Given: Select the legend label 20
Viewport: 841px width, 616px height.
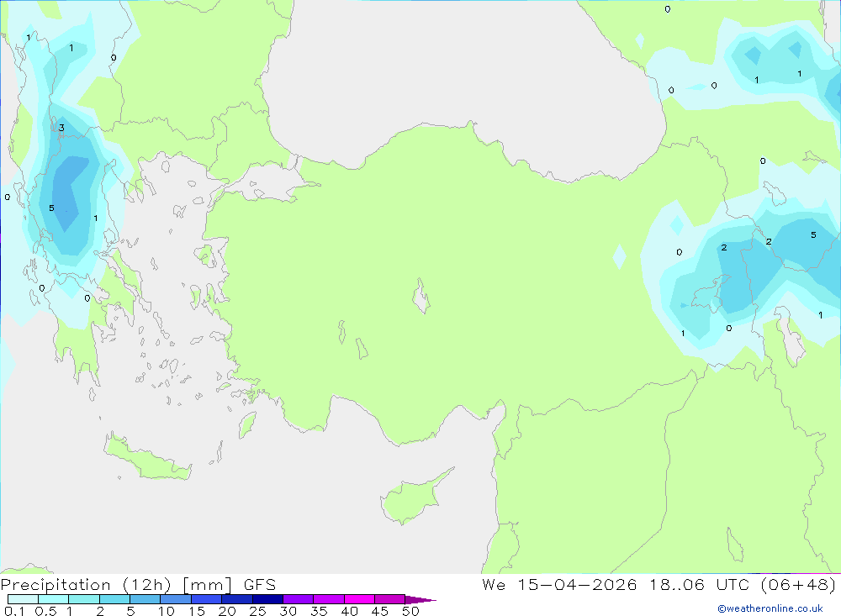Looking at the screenshot, I should pos(227,611).
